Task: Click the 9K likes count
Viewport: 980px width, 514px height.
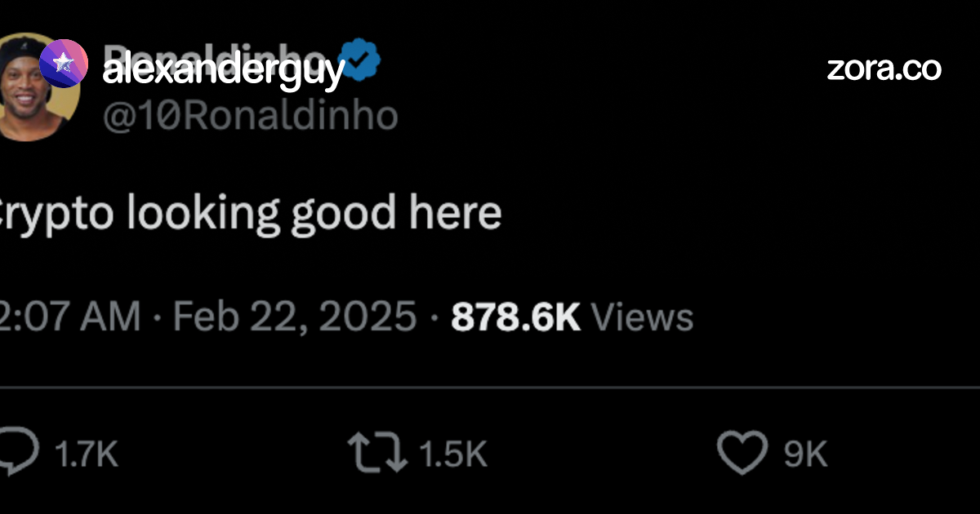Action: (806, 455)
